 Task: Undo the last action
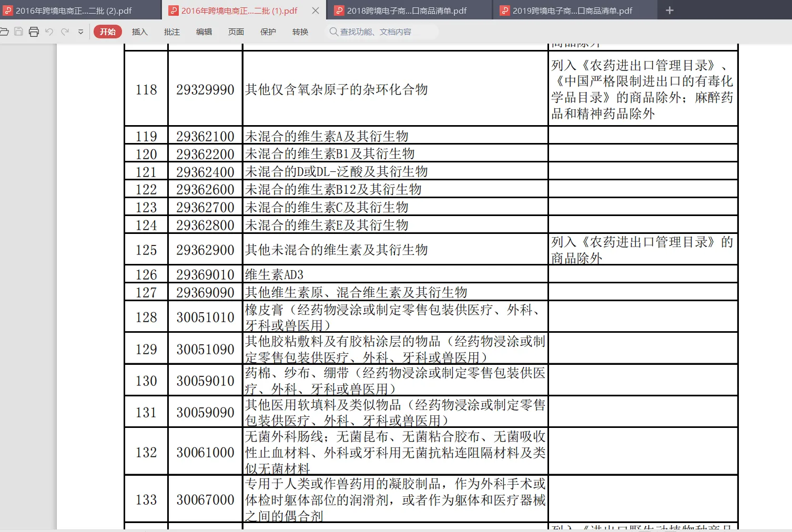(49, 32)
